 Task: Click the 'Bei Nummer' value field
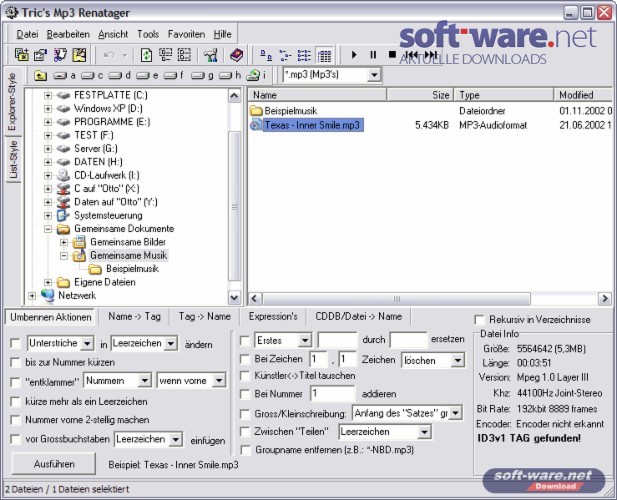click(332, 393)
